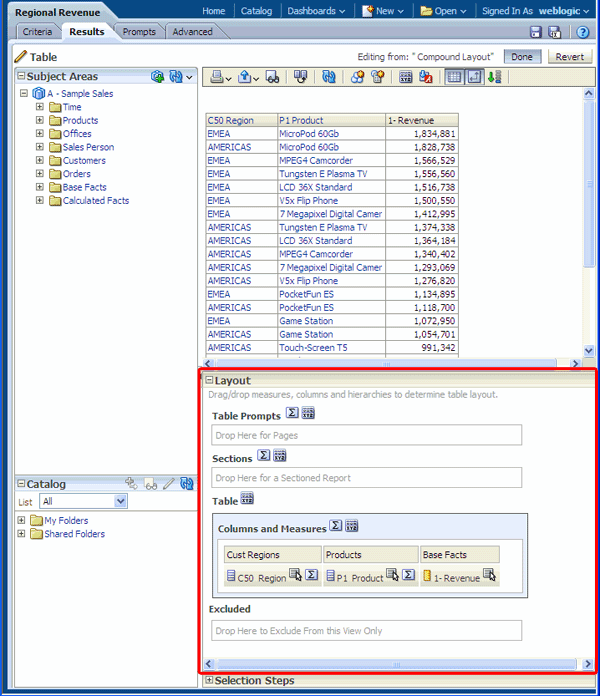Open the Print this analysis toolbar icon
Viewport: 600px width, 696px height.
220,77
